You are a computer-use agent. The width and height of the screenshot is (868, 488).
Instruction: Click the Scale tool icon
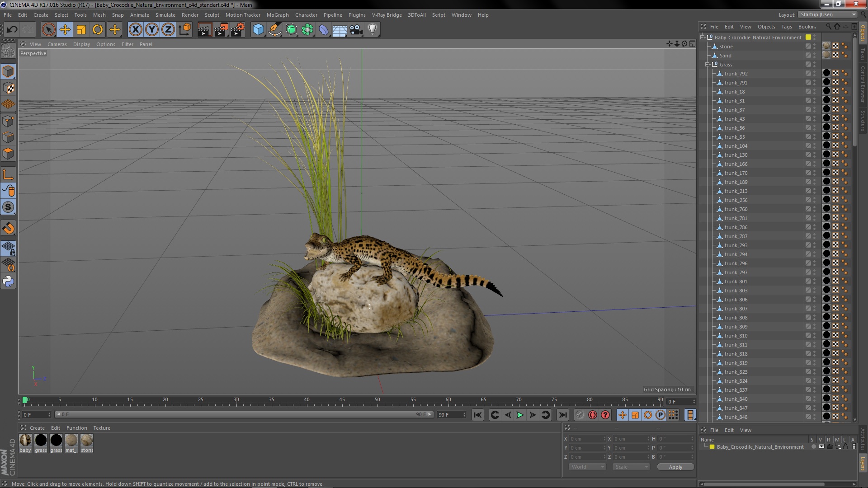[x=81, y=30]
